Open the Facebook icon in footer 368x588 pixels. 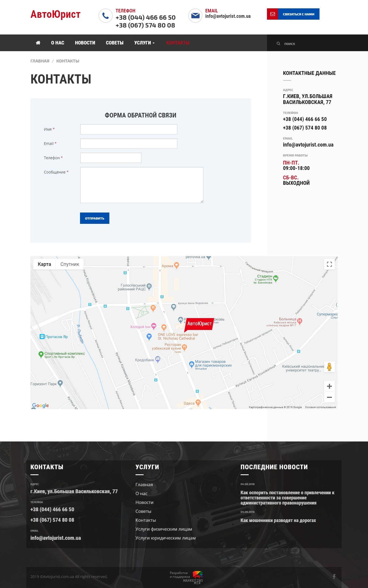(x=334, y=576)
